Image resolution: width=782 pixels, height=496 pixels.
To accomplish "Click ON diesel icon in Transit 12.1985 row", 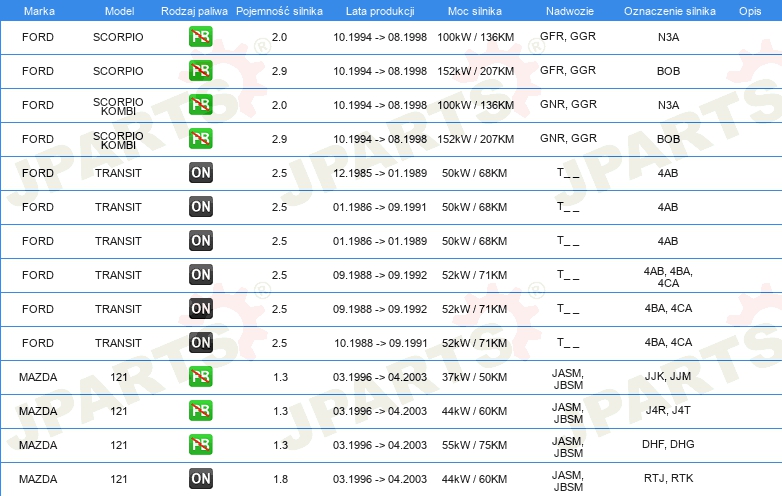I will pyautogui.click(x=200, y=172).
